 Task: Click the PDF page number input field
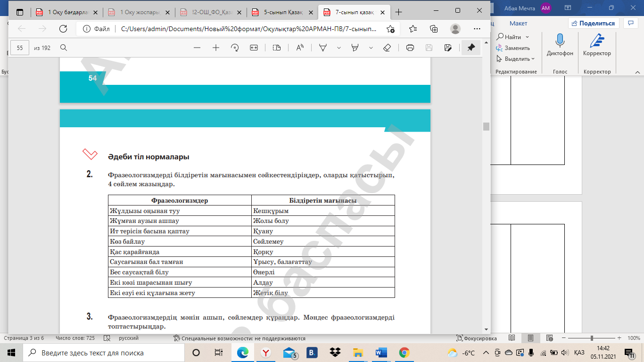20,48
